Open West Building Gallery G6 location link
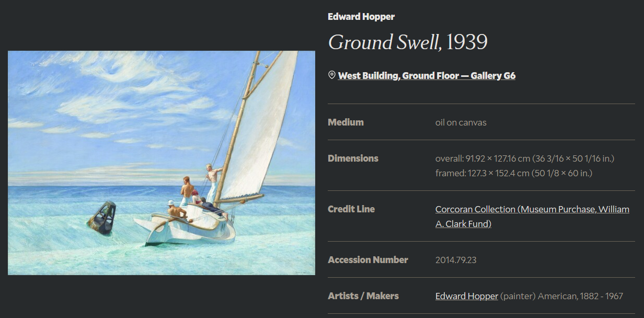The height and width of the screenshot is (318, 644). 427,76
